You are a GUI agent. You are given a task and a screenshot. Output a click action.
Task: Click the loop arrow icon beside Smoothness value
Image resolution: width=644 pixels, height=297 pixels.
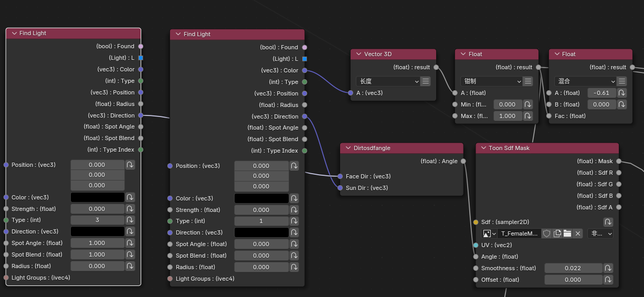pos(608,268)
